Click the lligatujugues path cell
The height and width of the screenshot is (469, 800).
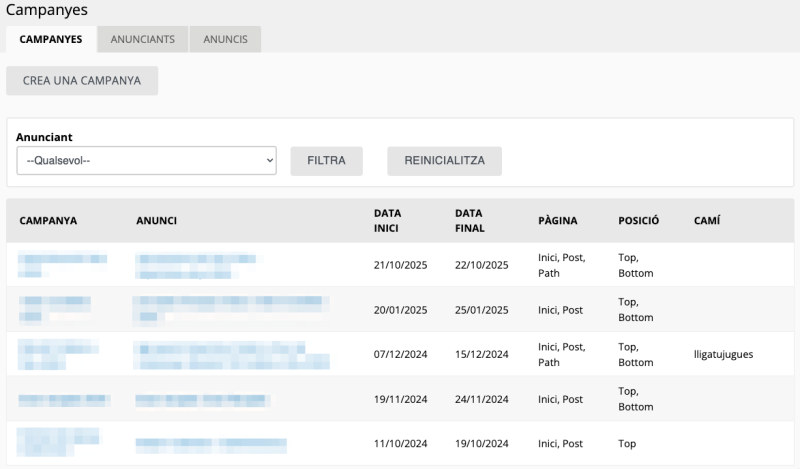tap(722, 354)
